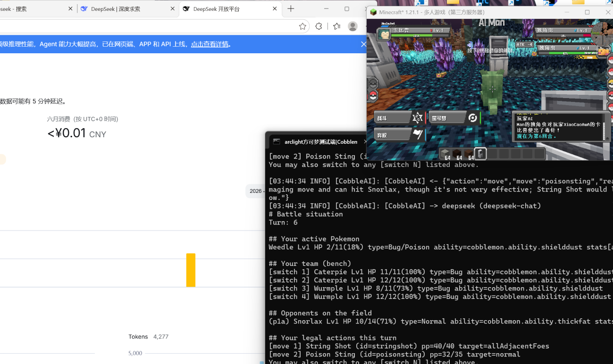Select the third hotbar slot item
Image resolution: width=613 pixels, height=364 pixels.
pyautogui.click(x=469, y=154)
